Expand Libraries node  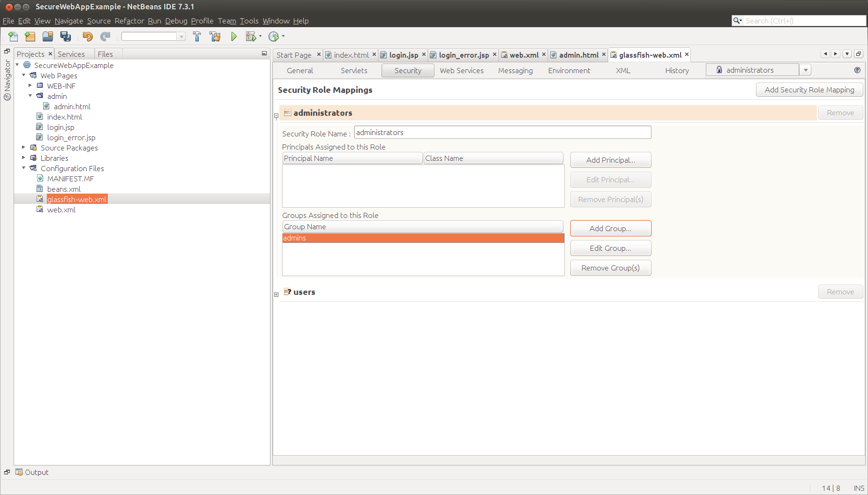pos(24,157)
